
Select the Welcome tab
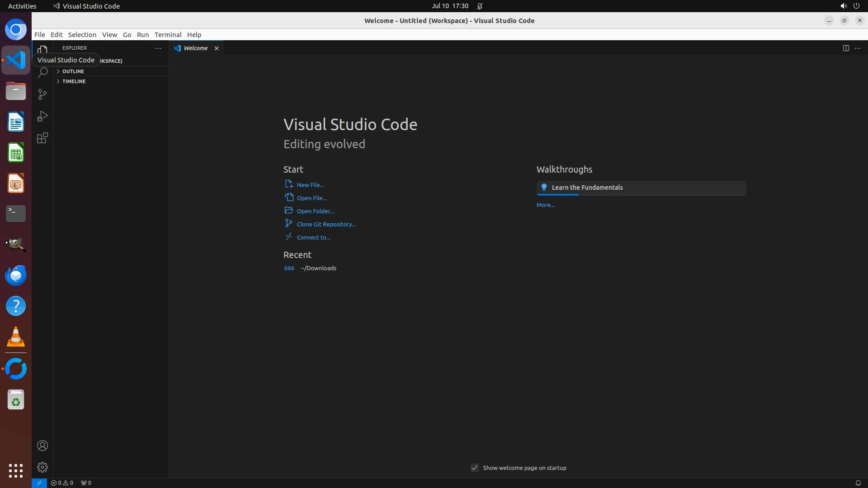195,48
